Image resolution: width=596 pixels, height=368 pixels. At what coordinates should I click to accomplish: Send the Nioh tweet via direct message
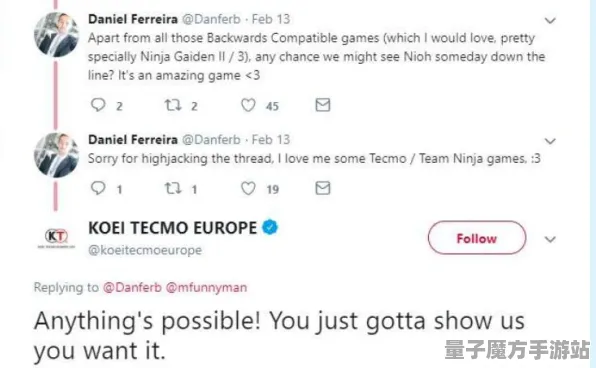pyautogui.click(x=323, y=105)
